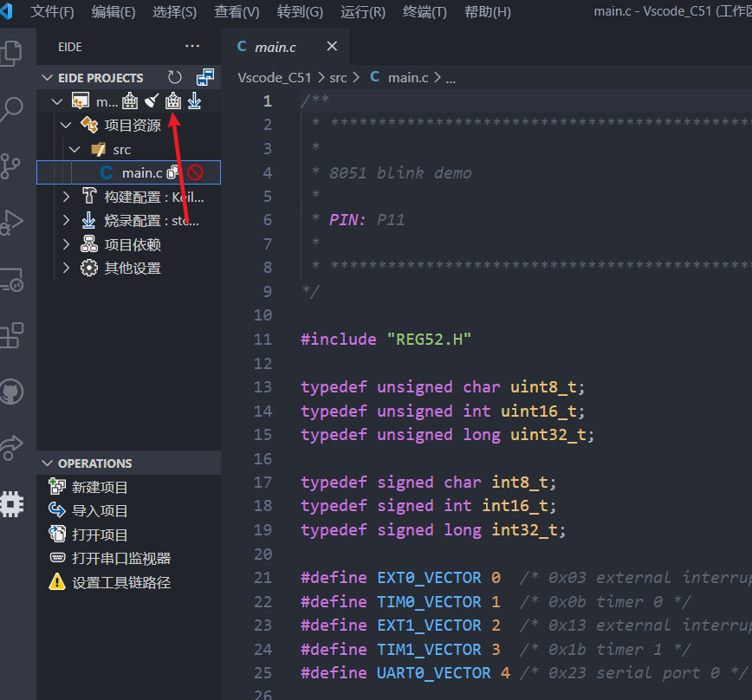Click the gear icon of 其他设置

coord(89,268)
